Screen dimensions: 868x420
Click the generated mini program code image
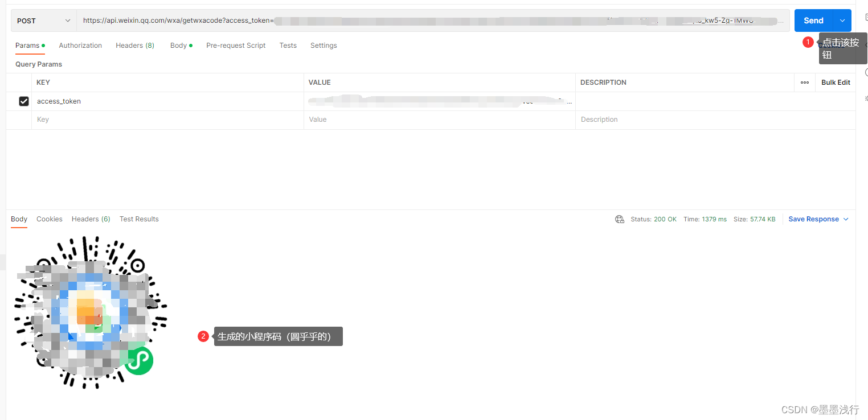click(x=91, y=312)
